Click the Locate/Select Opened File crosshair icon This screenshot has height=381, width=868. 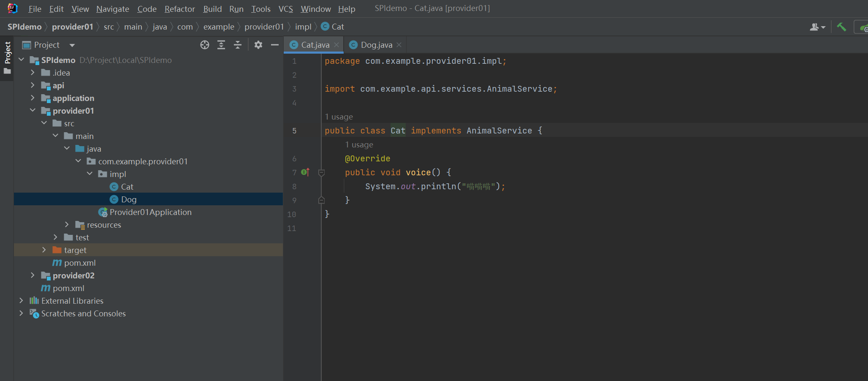pyautogui.click(x=205, y=45)
